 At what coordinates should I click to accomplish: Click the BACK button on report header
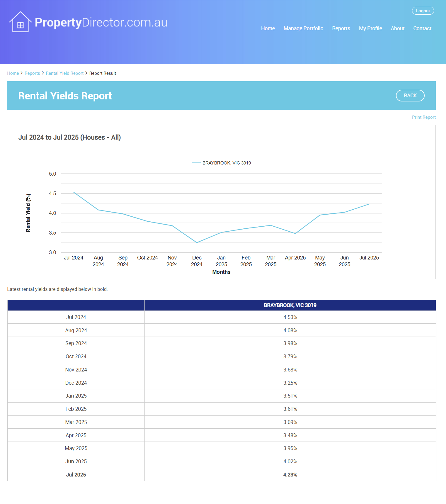(x=410, y=96)
